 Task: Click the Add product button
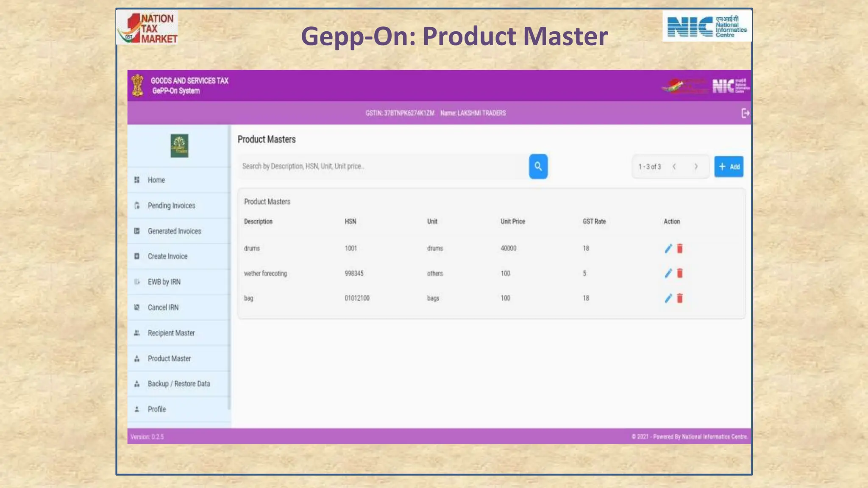[729, 166]
